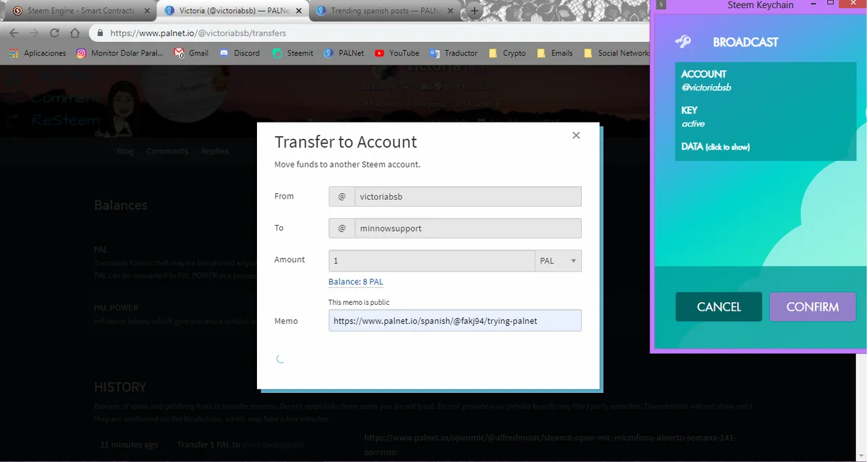
Task: Click the minnowsupport link in history
Action: click(273, 444)
